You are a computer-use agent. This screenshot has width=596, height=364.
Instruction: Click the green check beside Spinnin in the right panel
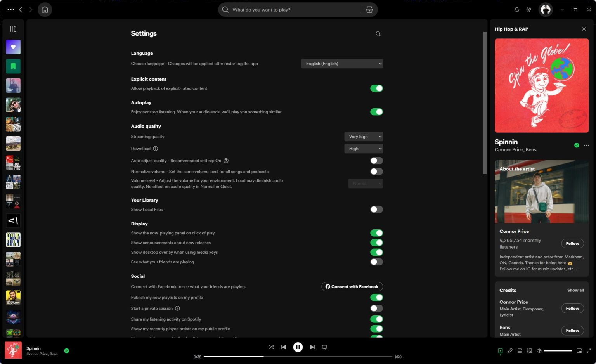click(577, 146)
